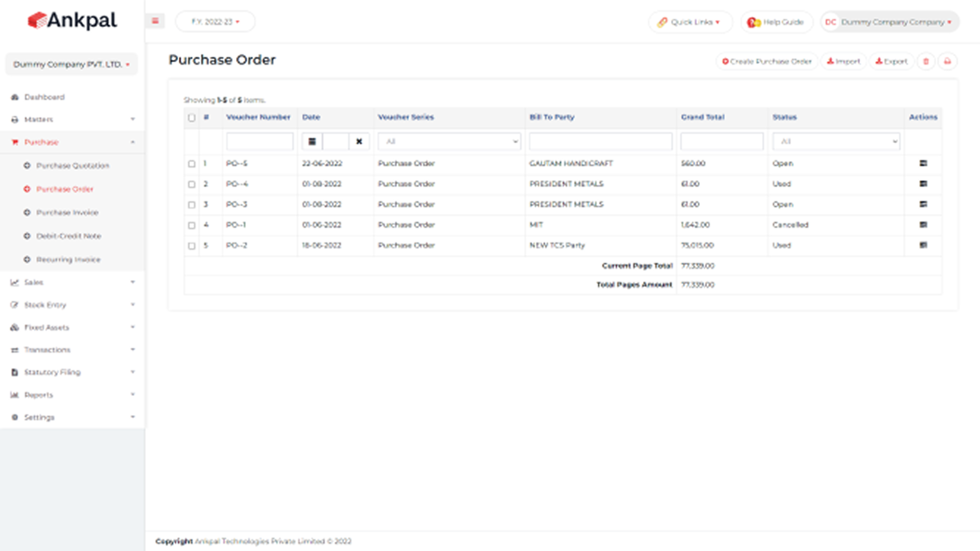The height and width of the screenshot is (551, 980).
Task: Sort by the Grand Total column header
Action: click(702, 117)
